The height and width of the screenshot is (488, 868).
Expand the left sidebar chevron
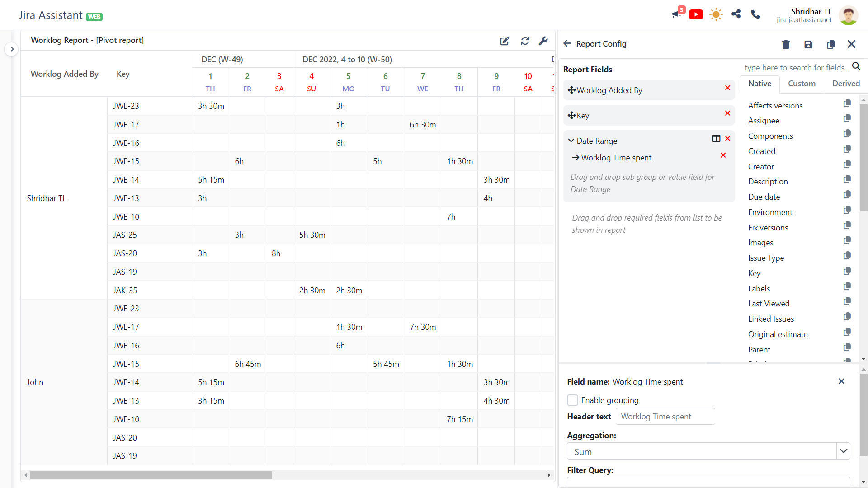pyautogui.click(x=12, y=49)
